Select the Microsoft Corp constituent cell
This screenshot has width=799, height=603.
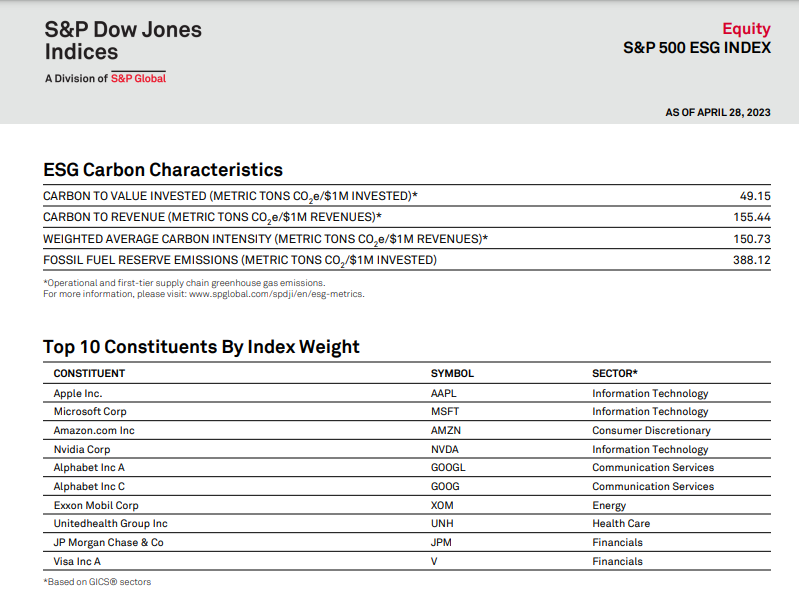[x=90, y=411]
